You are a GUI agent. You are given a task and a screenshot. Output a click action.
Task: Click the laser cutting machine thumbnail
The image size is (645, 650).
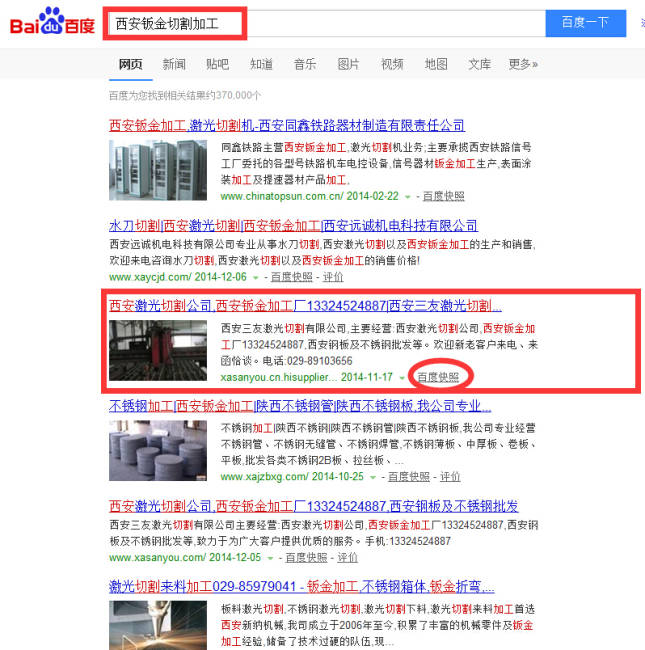coord(158,350)
